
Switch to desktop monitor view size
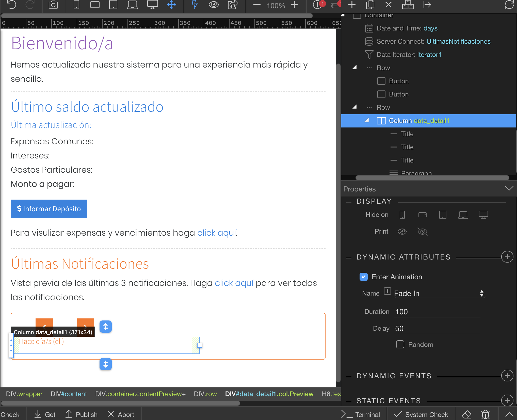152,5
